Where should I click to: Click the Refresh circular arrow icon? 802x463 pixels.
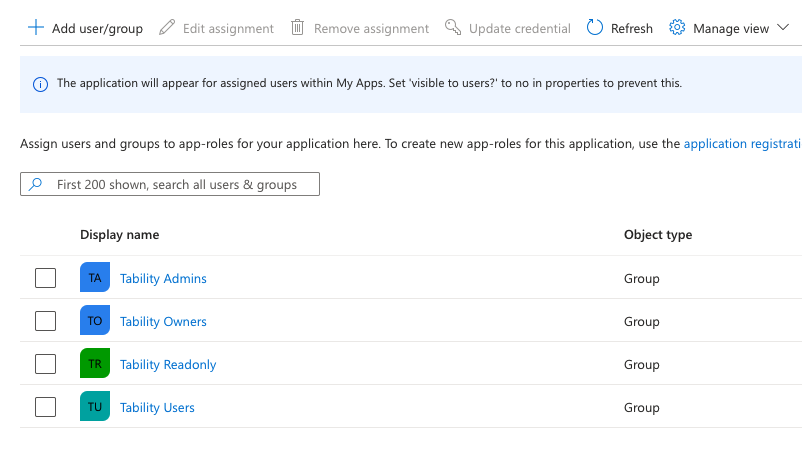(595, 28)
